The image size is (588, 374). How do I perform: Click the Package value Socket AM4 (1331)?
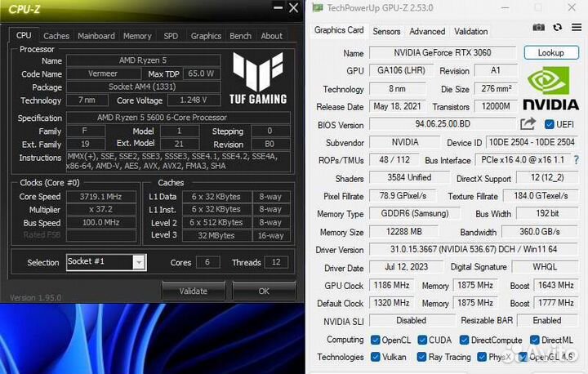coord(143,87)
